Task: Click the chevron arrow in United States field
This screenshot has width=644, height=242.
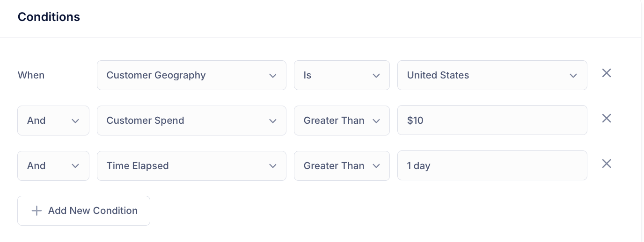Action: point(573,76)
